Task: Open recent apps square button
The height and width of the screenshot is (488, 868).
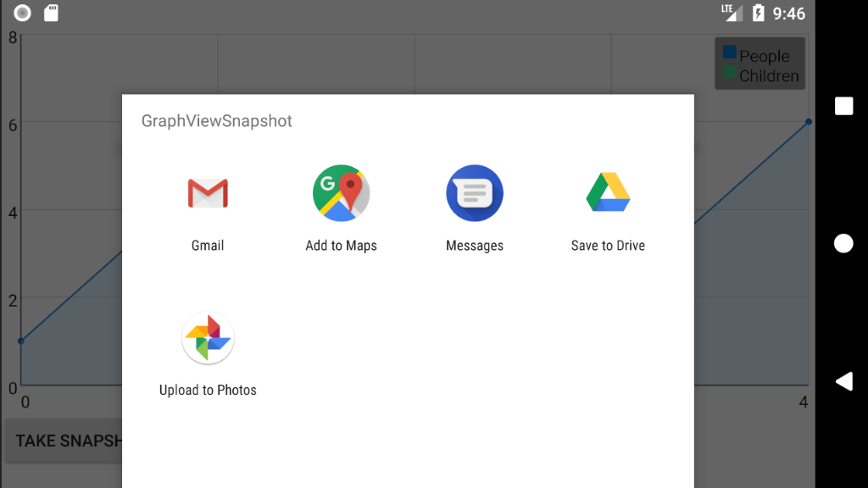Action: [843, 106]
